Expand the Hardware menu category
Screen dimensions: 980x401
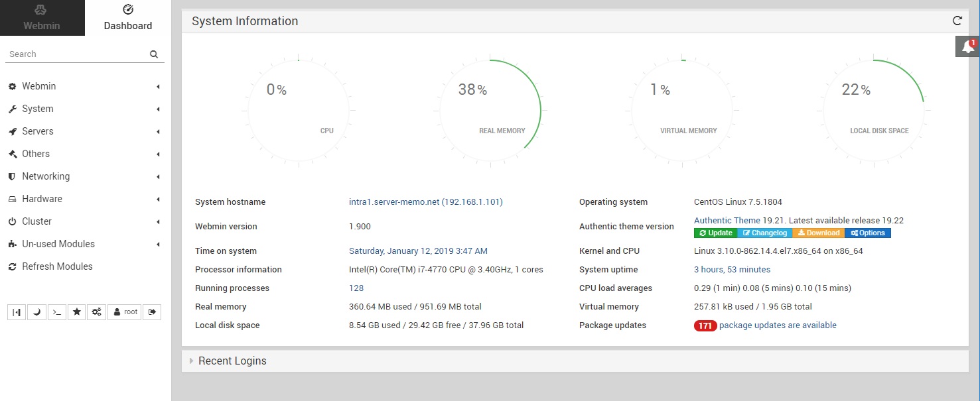click(x=85, y=199)
